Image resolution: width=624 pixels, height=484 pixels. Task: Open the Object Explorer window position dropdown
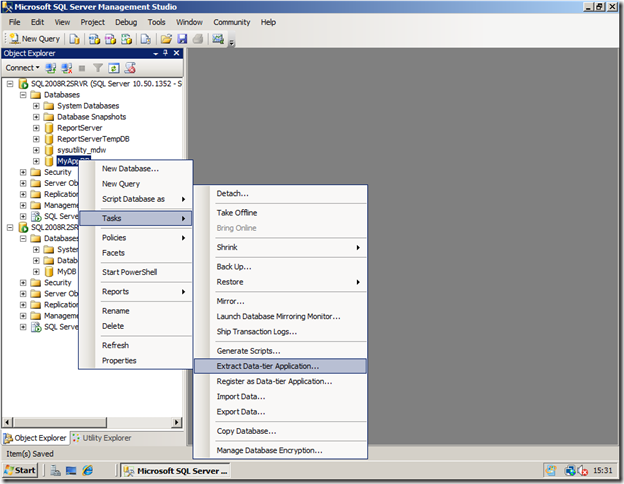pyautogui.click(x=156, y=53)
